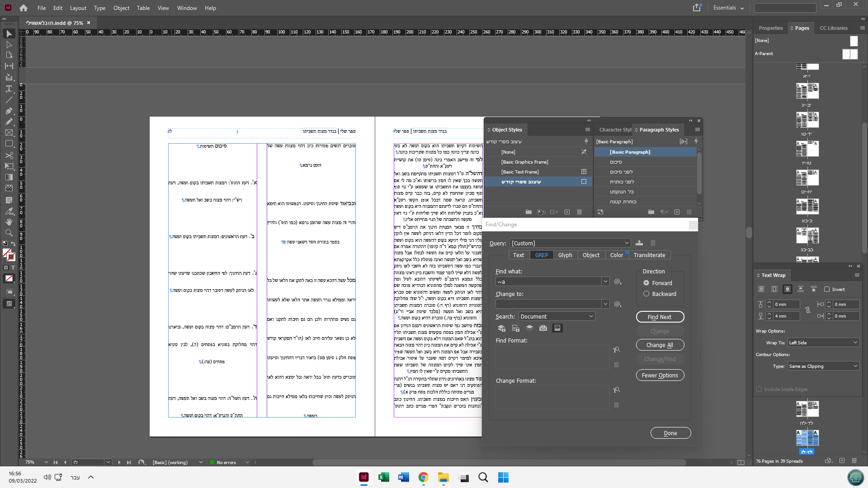This screenshot has width=868, height=488.
Task: Click the Find Next button
Action: [660, 317]
